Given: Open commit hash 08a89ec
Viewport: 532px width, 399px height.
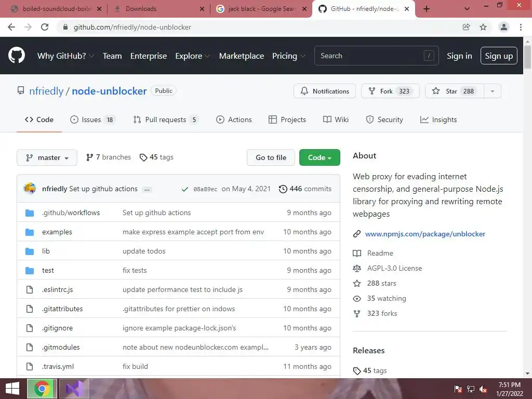Looking at the screenshot, I should pyautogui.click(x=205, y=189).
